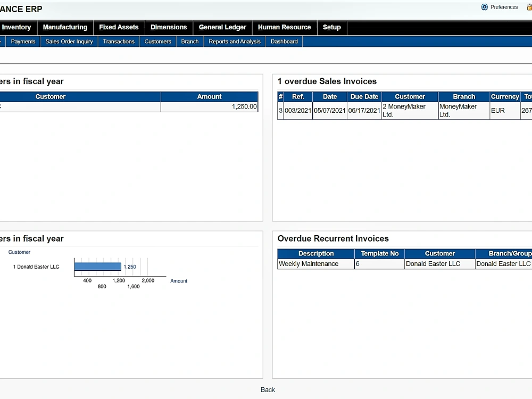Click the Payments submenu item
532x399 pixels.
(x=23, y=41)
